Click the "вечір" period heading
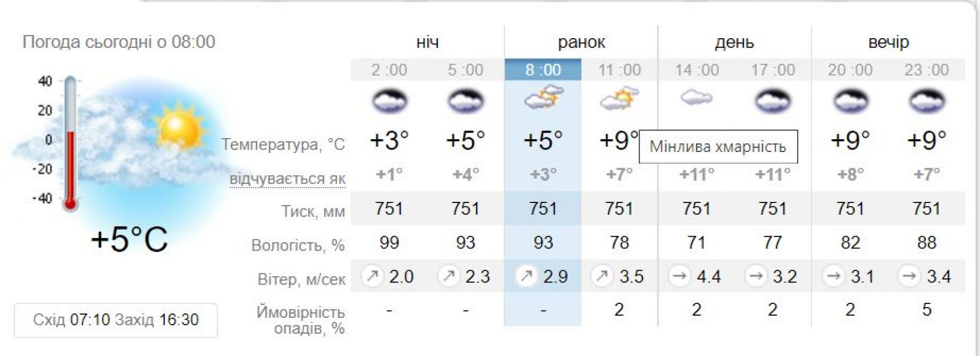The height and width of the screenshot is (356, 980). [x=888, y=42]
